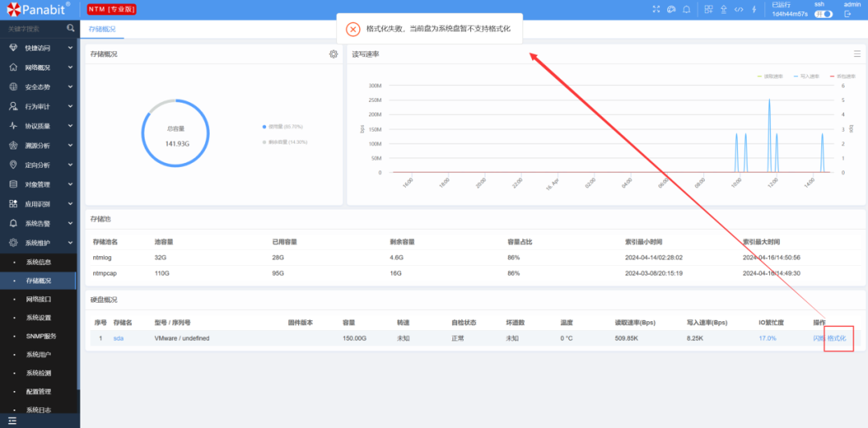The width and height of the screenshot is (868, 428).
Task: Expand the 溯源分析 chevron
Action: click(x=70, y=145)
